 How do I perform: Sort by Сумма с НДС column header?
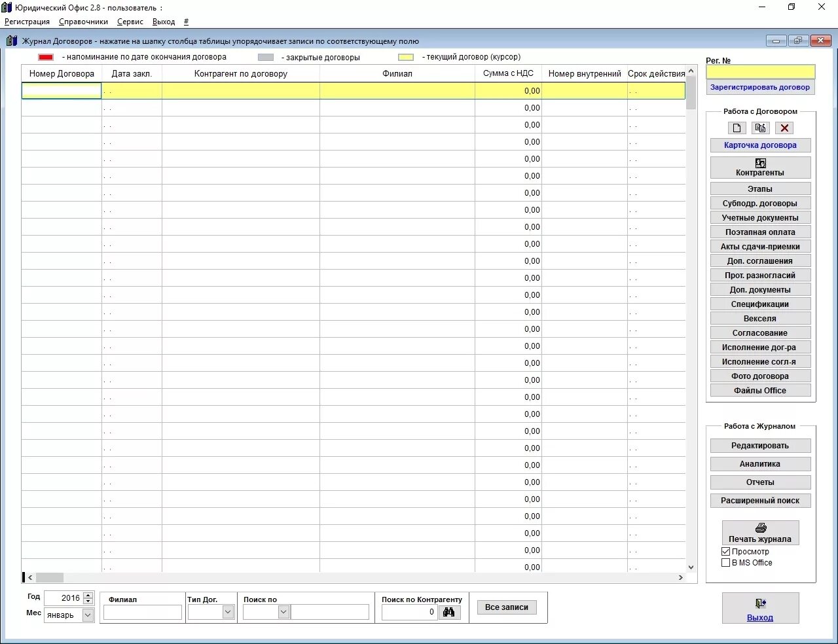click(508, 73)
